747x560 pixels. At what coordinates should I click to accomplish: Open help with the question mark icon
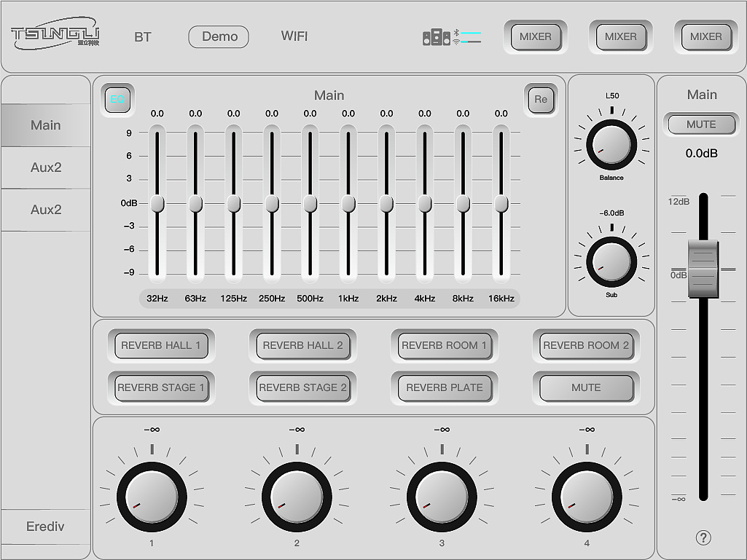[703, 537]
